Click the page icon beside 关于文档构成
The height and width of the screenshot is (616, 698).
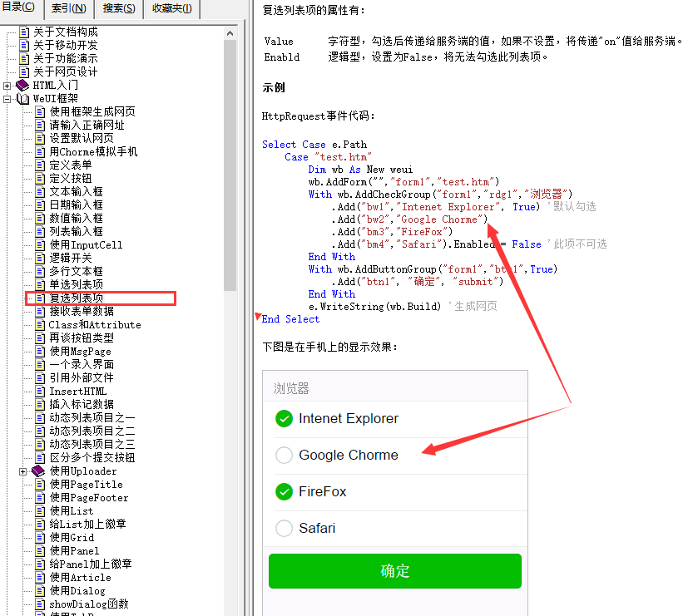24,32
